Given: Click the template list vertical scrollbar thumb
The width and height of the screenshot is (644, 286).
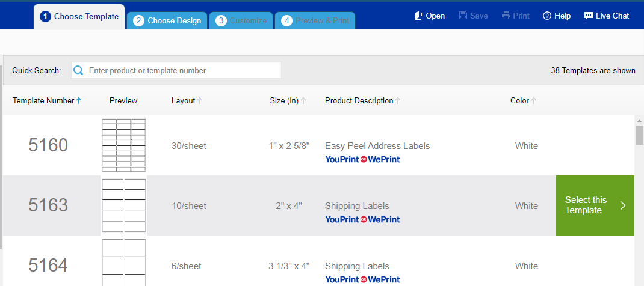Looking at the screenshot, I should 639,135.
